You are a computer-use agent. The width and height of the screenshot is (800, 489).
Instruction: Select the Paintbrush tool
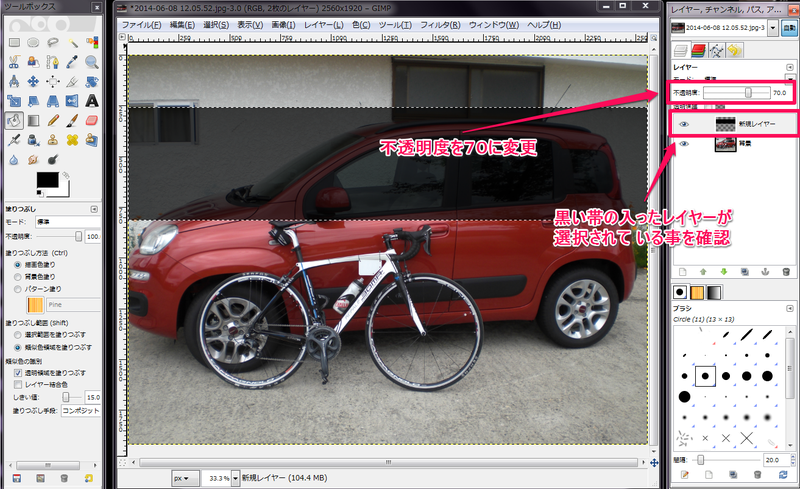(72, 120)
